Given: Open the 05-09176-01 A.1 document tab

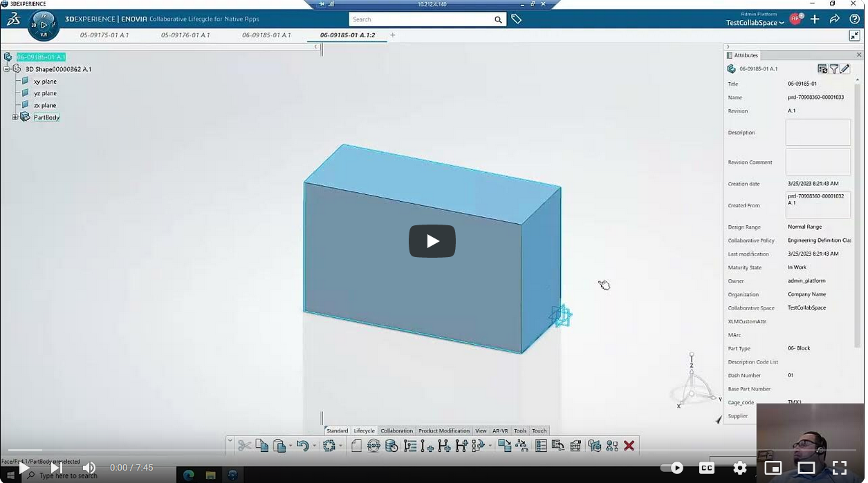Looking at the screenshot, I should coord(185,35).
